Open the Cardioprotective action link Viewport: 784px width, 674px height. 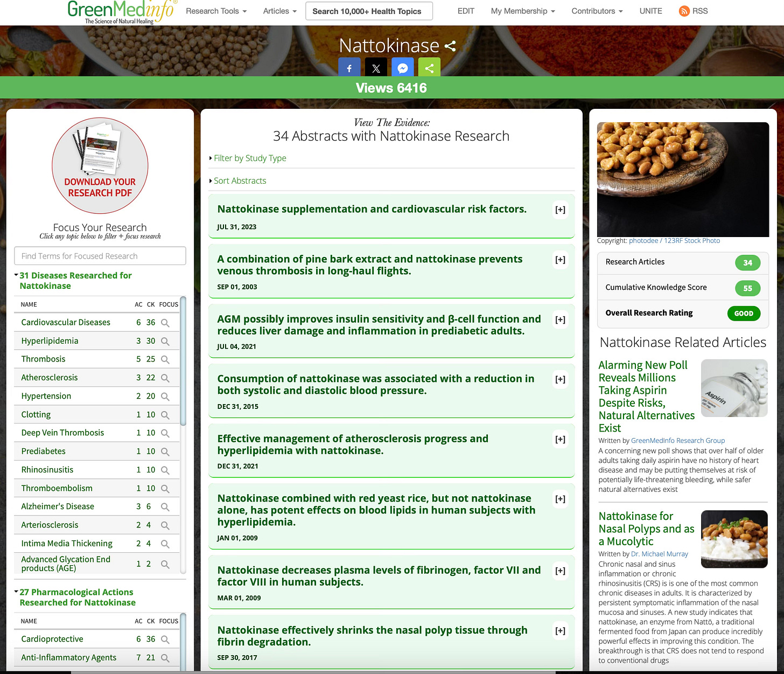click(x=52, y=639)
